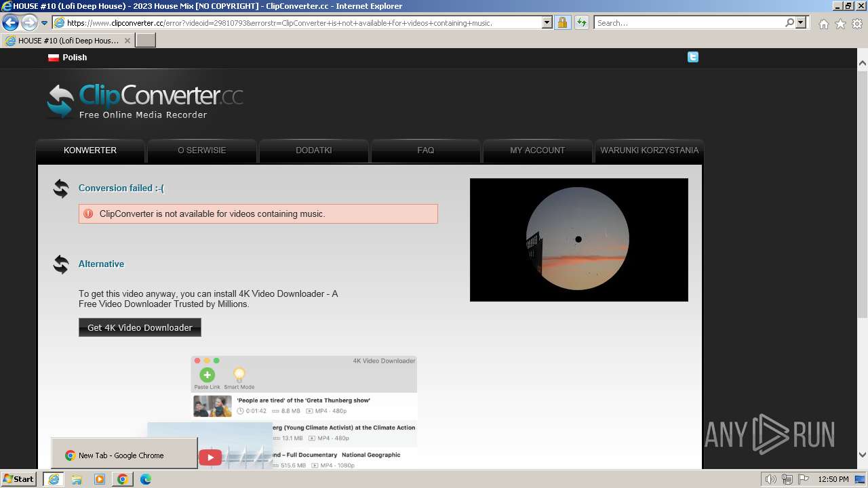Go forward with the browser Forward arrow
Viewport: 868px width, 488px height.
click(29, 22)
